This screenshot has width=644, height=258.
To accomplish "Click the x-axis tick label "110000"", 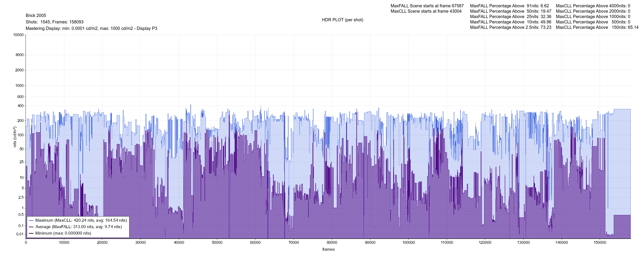I will (x=447, y=243).
